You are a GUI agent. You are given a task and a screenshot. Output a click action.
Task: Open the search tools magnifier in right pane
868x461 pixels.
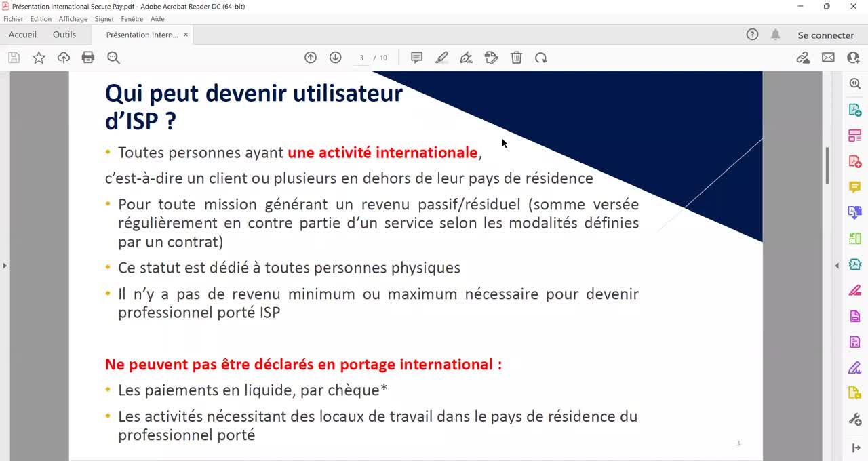[854, 84]
